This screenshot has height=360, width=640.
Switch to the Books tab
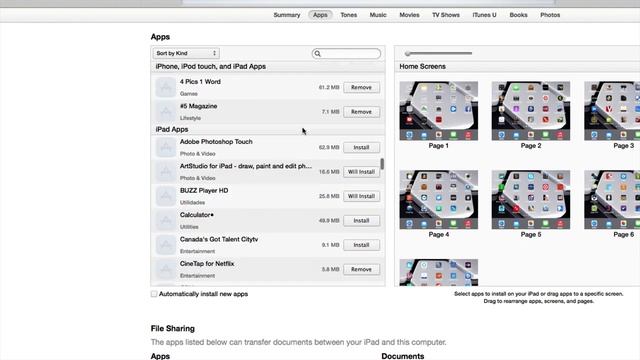tap(518, 15)
